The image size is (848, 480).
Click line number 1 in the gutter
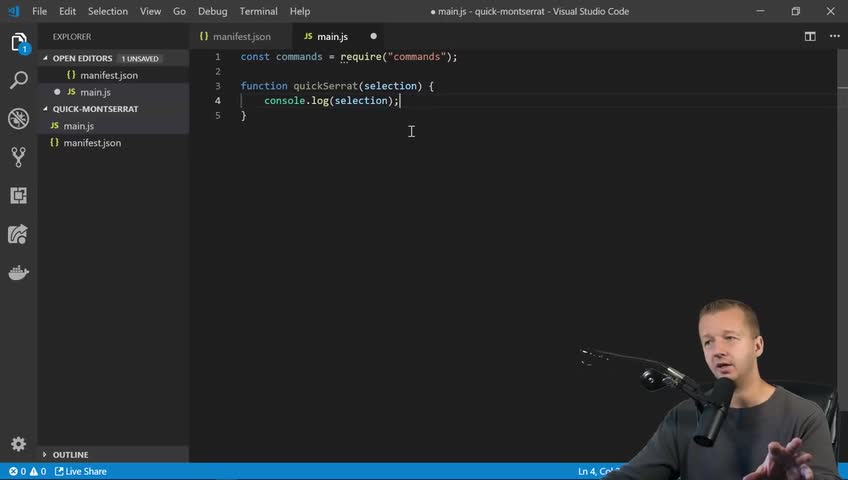[218, 57]
